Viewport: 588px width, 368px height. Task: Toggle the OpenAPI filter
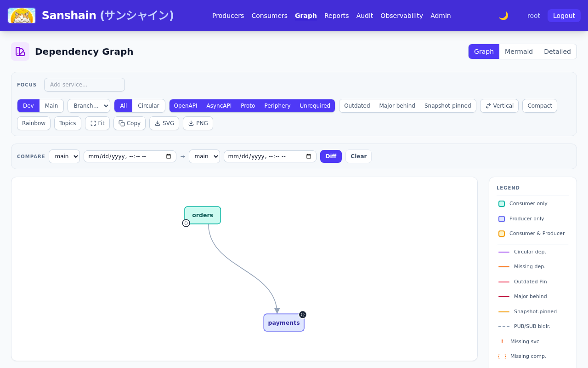click(186, 106)
